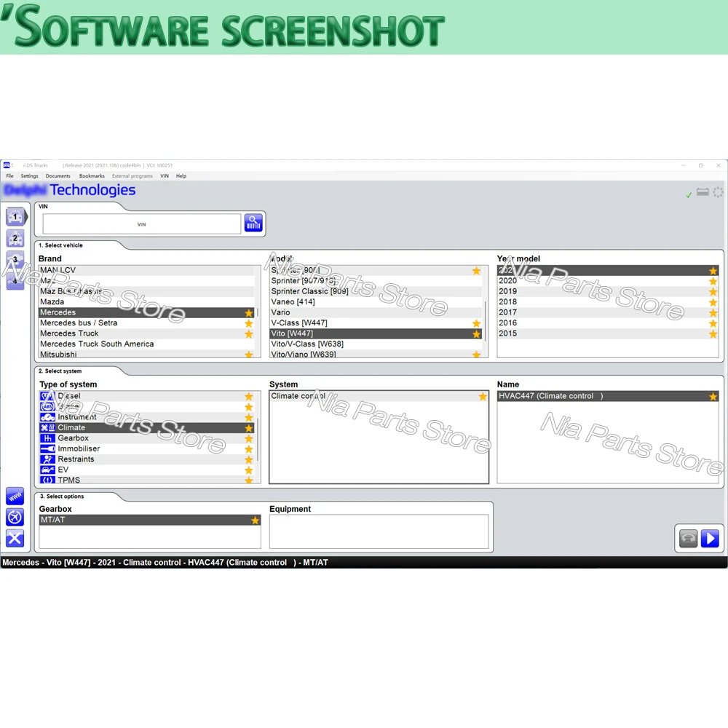
Task: Click the blue X exit icon
Action: click(15, 539)
